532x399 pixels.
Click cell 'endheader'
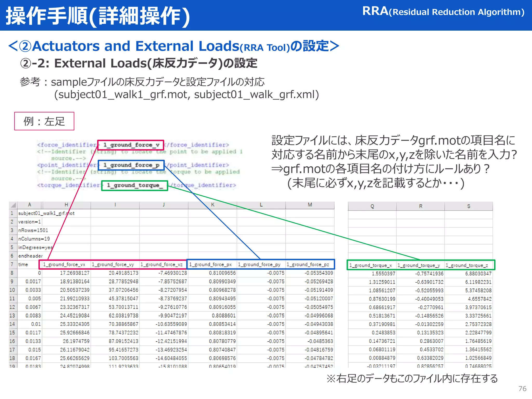coord(30,256)
